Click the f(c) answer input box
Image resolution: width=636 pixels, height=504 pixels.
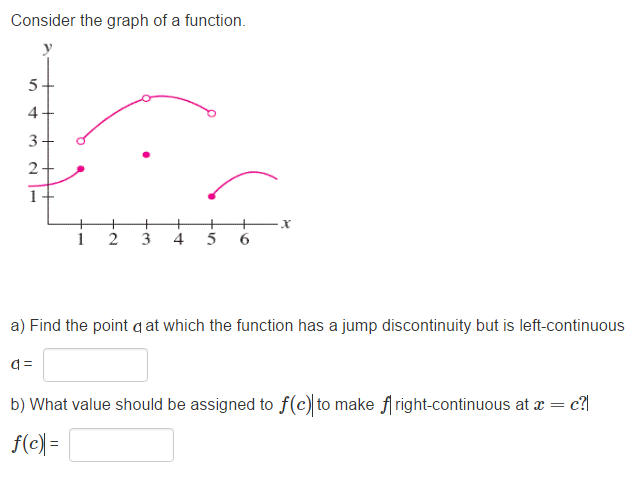(x=121, y=445)
